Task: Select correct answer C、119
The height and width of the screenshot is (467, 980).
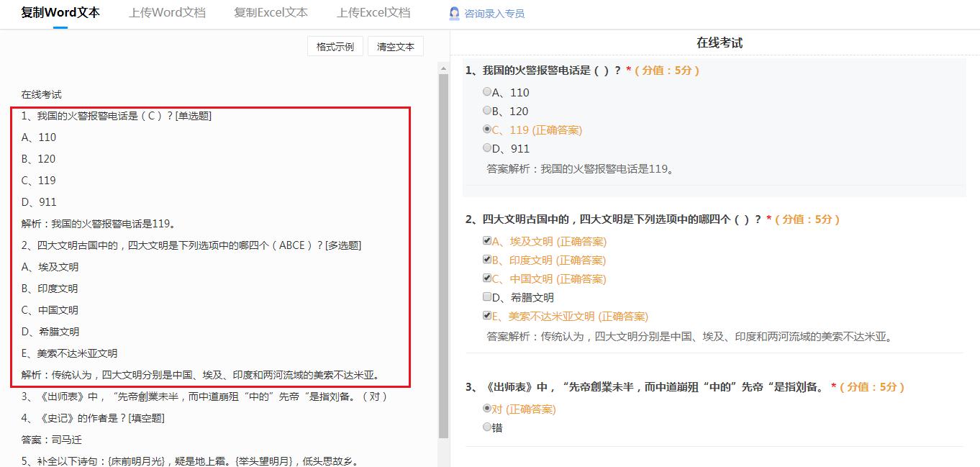Action: (487, 130)
